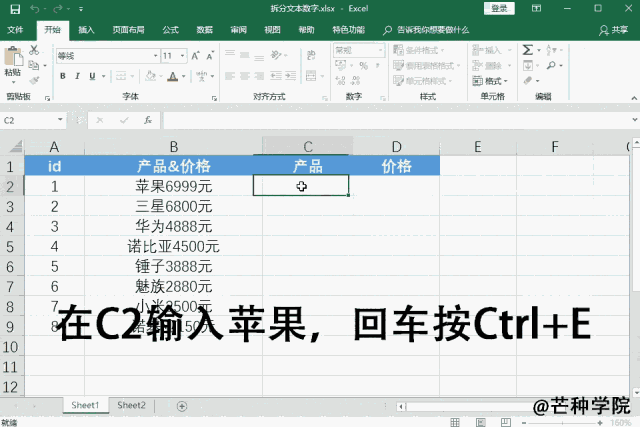
Task: Add a new sheet with plus icon
Action: point(182,406)
